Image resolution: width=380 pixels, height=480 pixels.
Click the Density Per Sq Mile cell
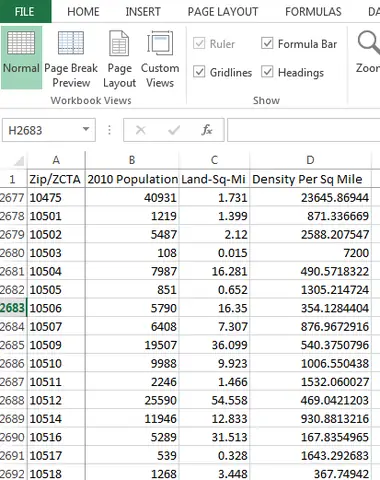pos(310,179)
